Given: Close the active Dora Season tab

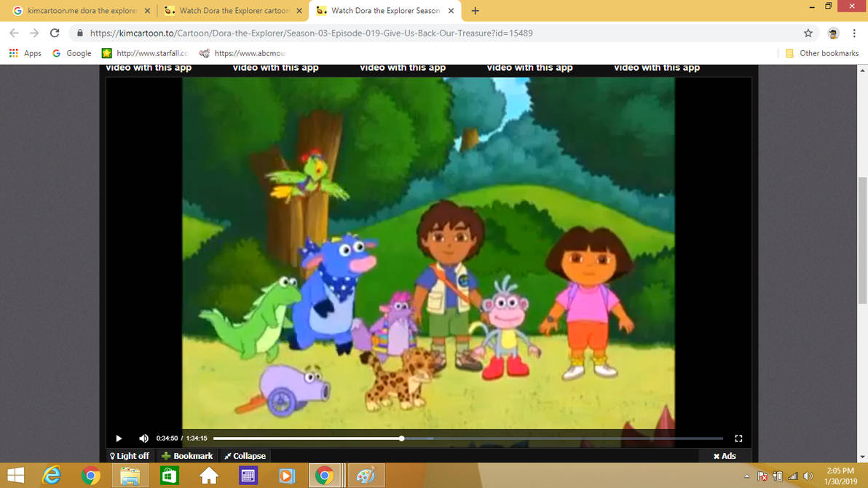Looking at the screenshot, I should pyautogui.click(x=451, y=10).
